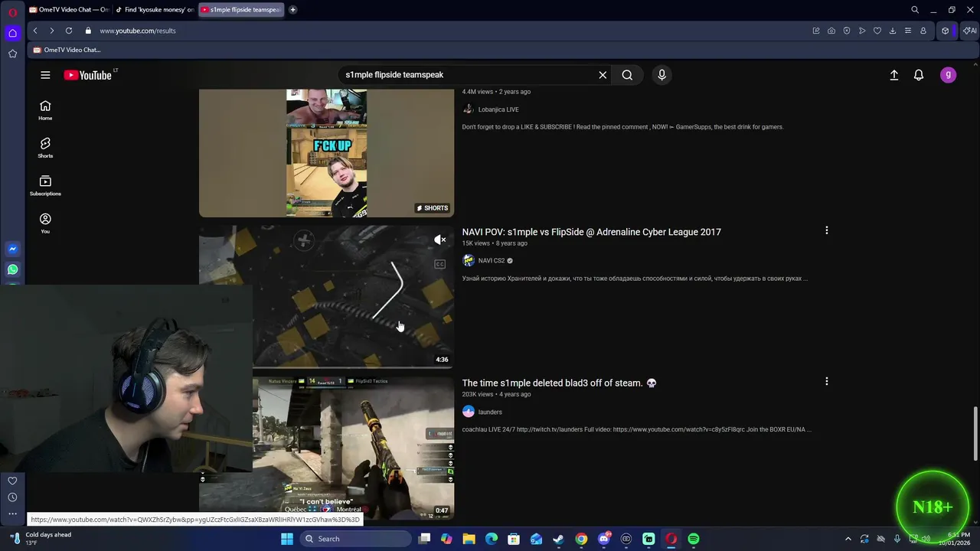Open the You section in sidebar
Viewport: 980px width, 551px height.
pyautogui.click(x=45, y=223)
